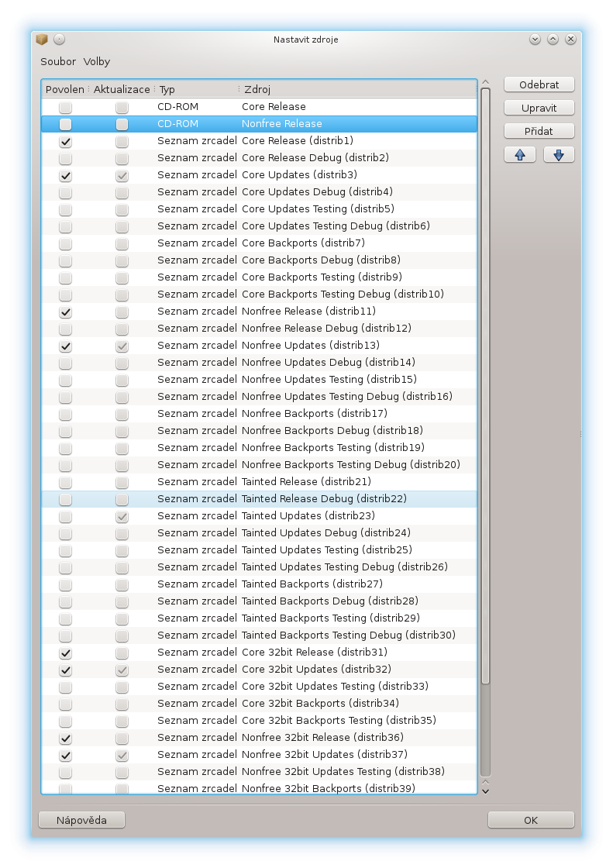Select Nonfree 32bit Backports (distrib39) row

259,787
